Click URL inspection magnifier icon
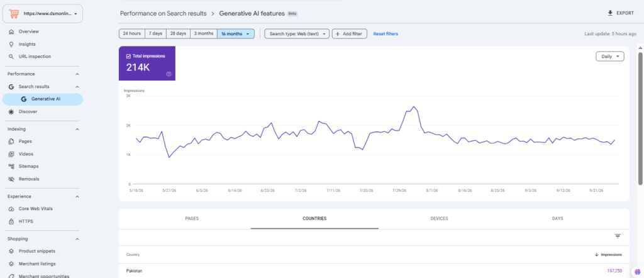Screen dimensions: 644x278 [x=11, y=57]
